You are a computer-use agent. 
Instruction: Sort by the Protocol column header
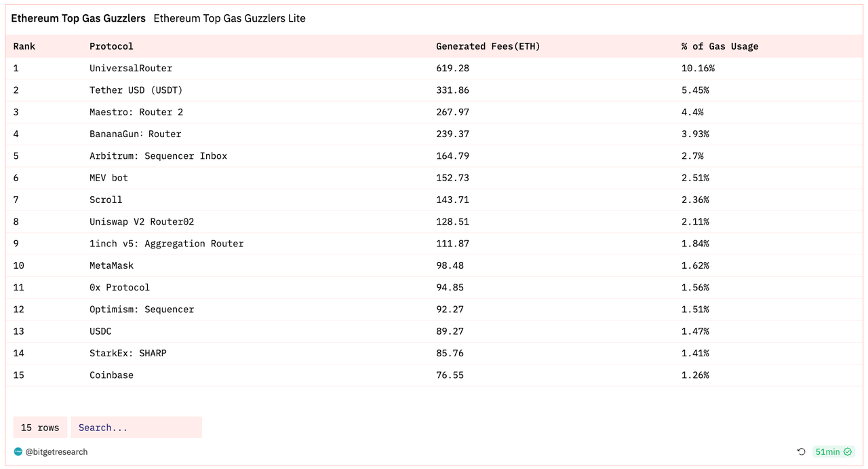[x=111, y=46]
